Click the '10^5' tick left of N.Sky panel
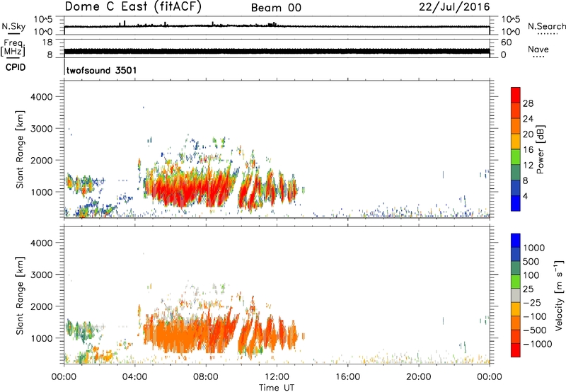Viewport: 566px width, 392px height. 43,19
